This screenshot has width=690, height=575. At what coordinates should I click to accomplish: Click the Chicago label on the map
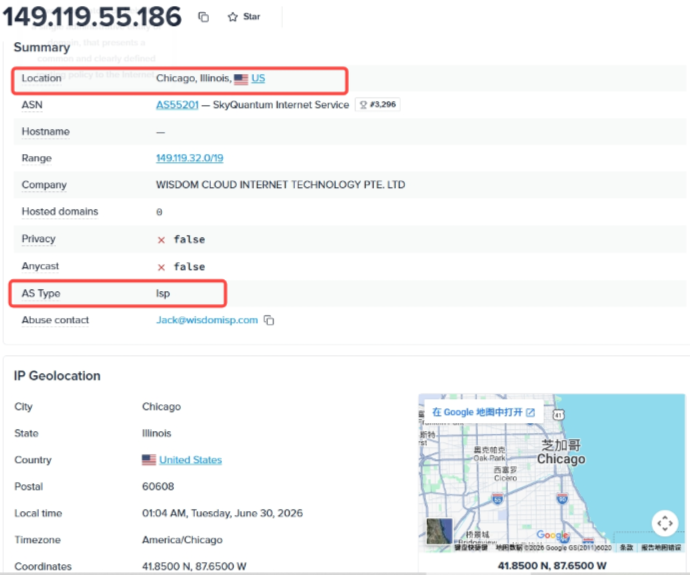[x=561, y=459]
